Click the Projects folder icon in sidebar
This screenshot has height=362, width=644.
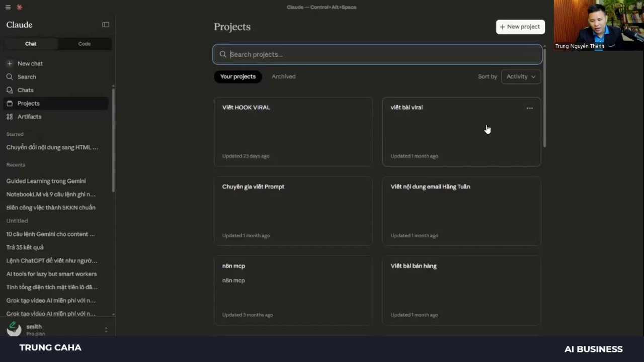(10, 103)
